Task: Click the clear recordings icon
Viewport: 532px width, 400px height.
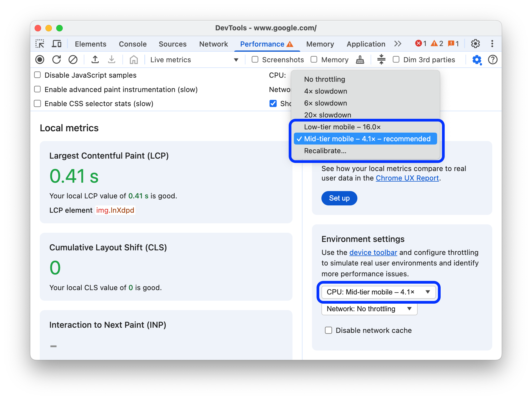Action: (x=73, y=60)
